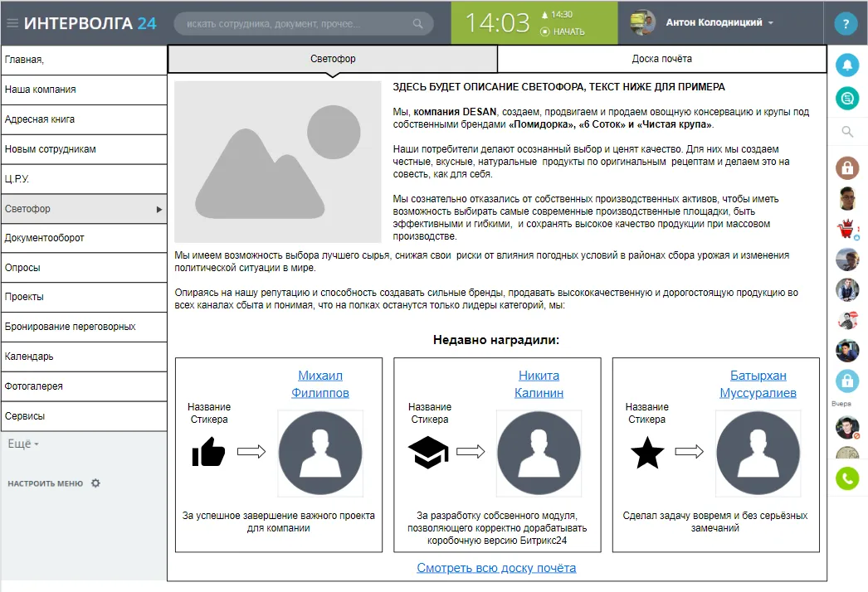
Task: Click the graduation cap sticker icon
Action: coord(428,452)
